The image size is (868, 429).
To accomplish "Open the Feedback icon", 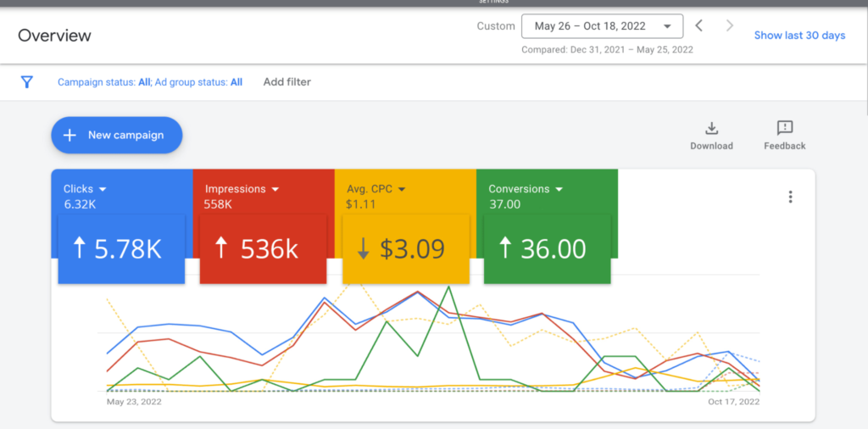I will click(784, 129).
